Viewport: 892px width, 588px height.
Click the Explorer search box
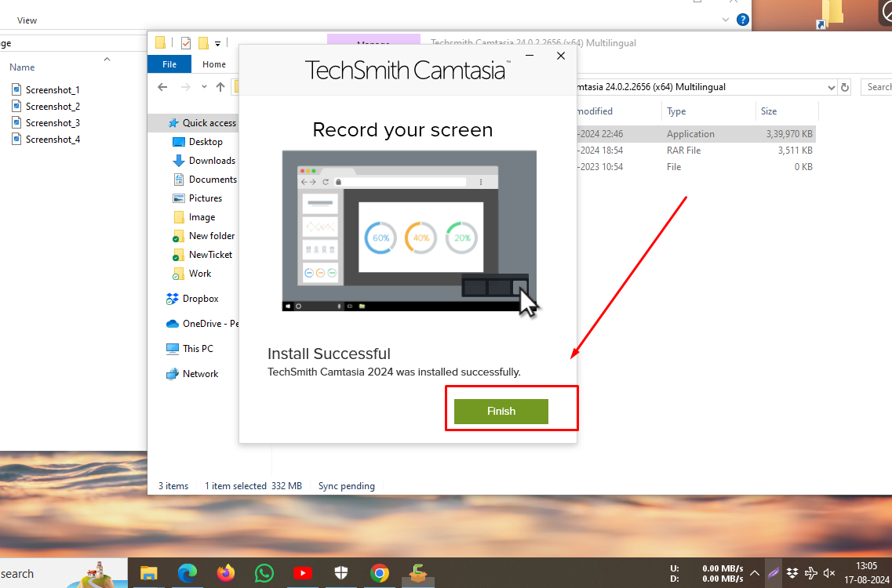click(876, 87)
